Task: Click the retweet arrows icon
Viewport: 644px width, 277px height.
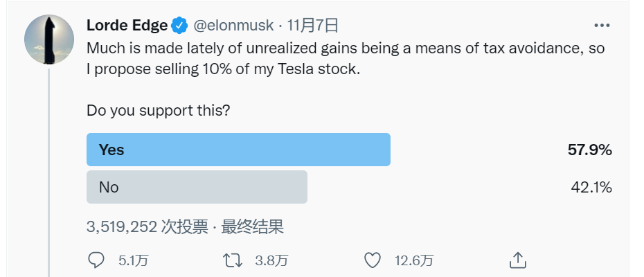Action: tap(232, 260)
